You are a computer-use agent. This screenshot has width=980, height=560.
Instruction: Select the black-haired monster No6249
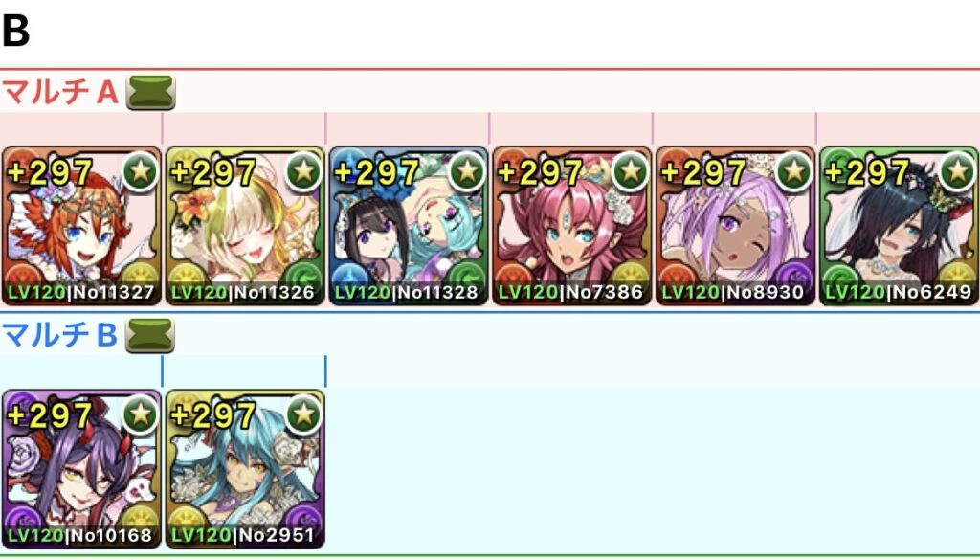click(900, 226)
